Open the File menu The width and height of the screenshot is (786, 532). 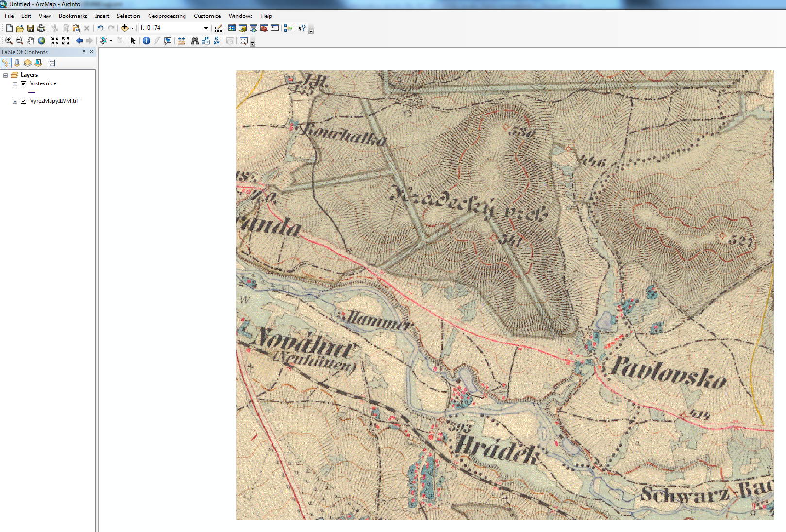[x=9, y=16]
